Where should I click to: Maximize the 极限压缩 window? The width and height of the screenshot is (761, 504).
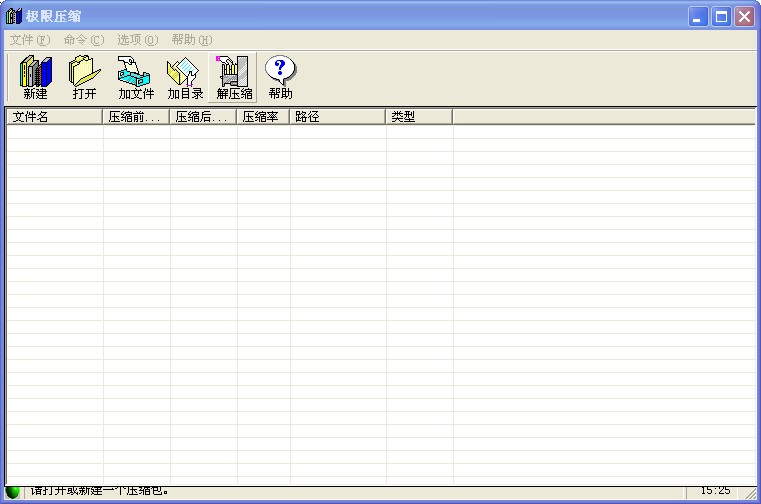point(721,16)
